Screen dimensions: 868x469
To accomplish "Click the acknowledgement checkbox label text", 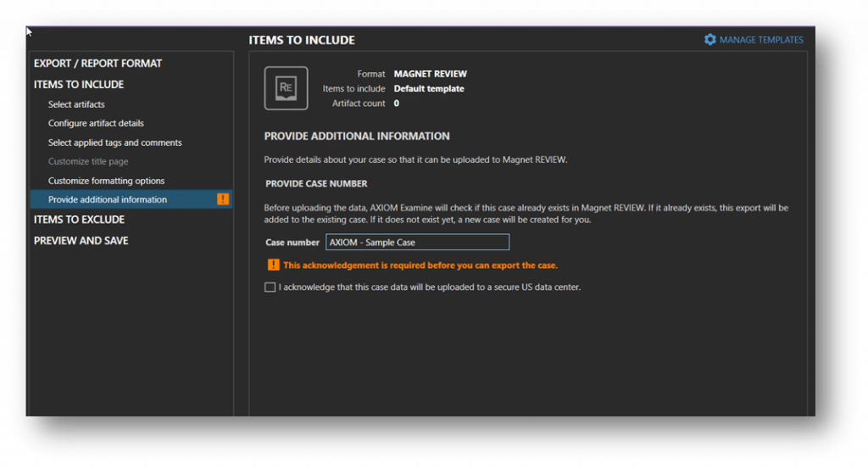I will coord(430,288).
